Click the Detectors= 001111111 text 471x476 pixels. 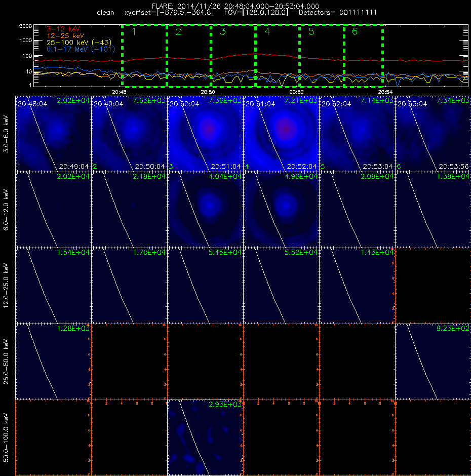pyautogui.click(x=338, y=13)
